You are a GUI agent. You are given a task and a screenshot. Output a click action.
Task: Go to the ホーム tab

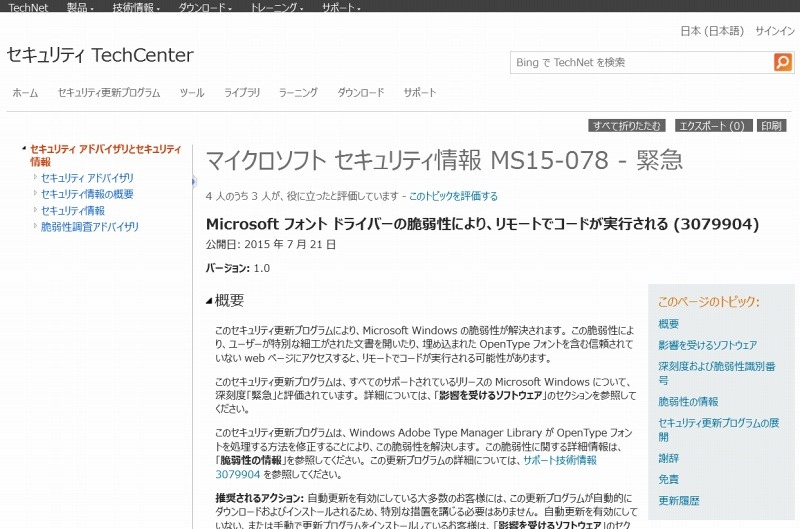pos(25,93)
